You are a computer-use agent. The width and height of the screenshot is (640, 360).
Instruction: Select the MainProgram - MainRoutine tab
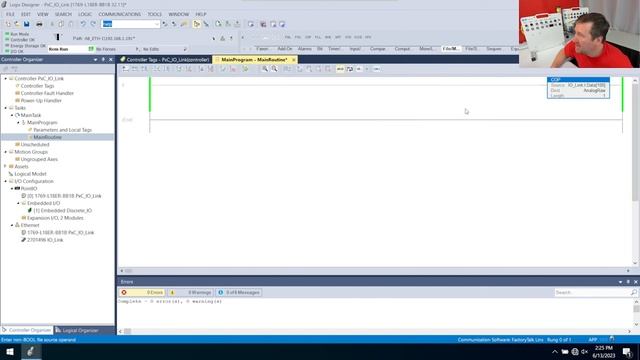(x=254, y=60)
